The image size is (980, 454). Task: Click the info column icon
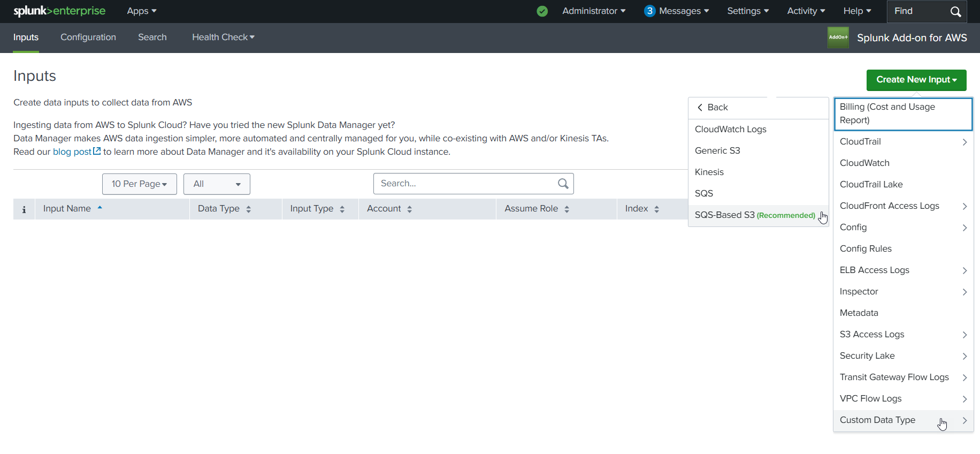tap(24, 209)
